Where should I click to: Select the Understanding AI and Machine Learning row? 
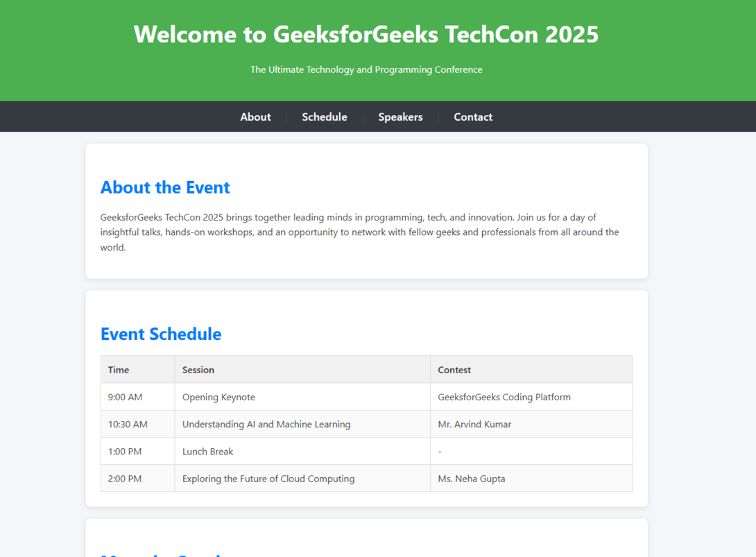click(366, 424)
